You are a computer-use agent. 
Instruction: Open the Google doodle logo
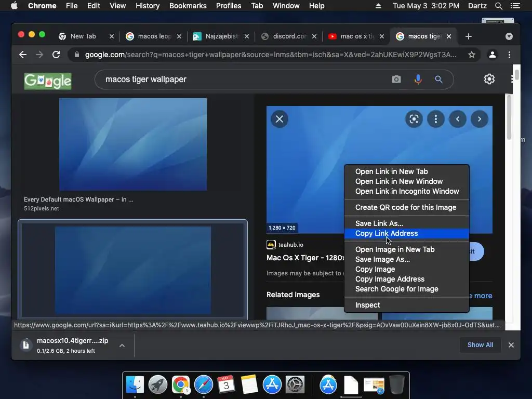[47, 81]
